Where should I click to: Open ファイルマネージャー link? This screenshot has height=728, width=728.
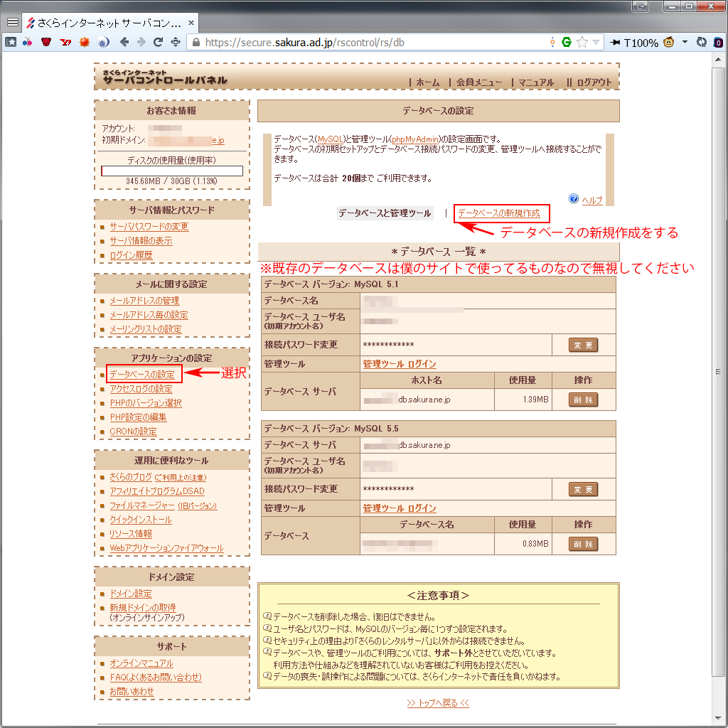coord(142,505)
